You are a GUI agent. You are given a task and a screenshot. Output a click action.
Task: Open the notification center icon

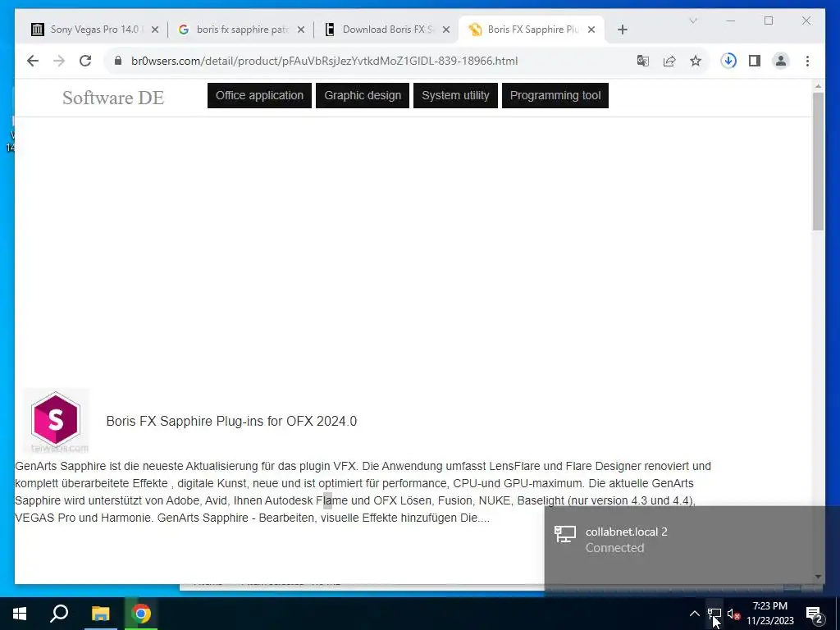coord(814,614)
